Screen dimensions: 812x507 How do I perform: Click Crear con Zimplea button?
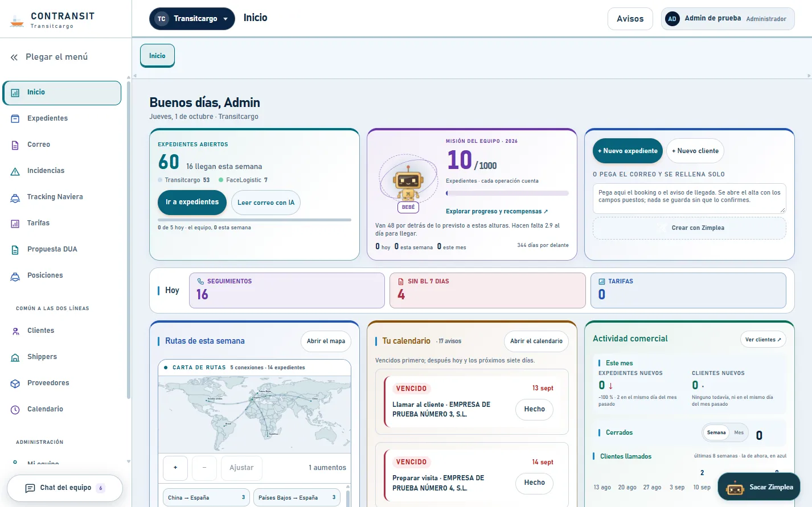point(690,228)
